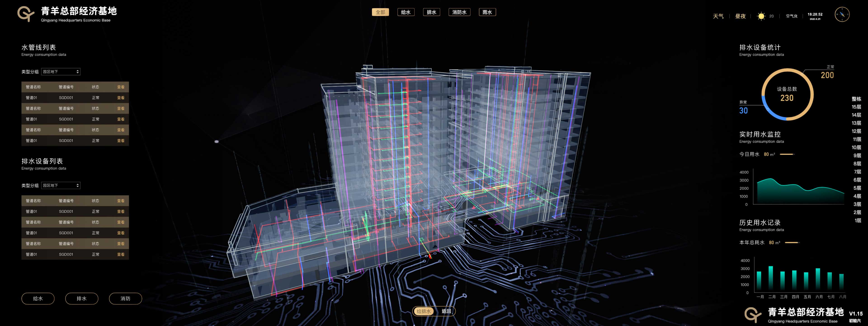
Task: Click 查看 link in first 管道01 row
Action: (121, 98)
